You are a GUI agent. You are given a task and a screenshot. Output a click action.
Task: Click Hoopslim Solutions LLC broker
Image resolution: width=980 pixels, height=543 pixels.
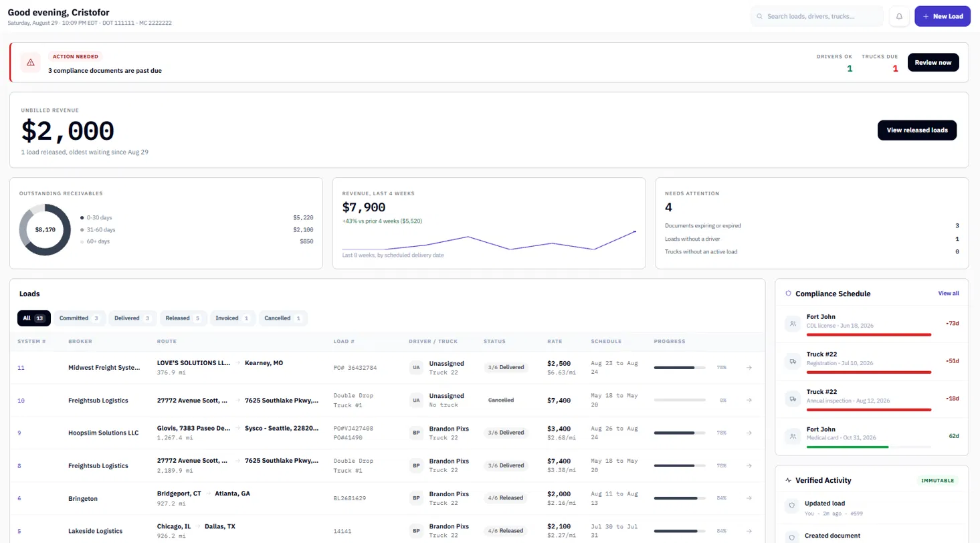coord(103,433)
